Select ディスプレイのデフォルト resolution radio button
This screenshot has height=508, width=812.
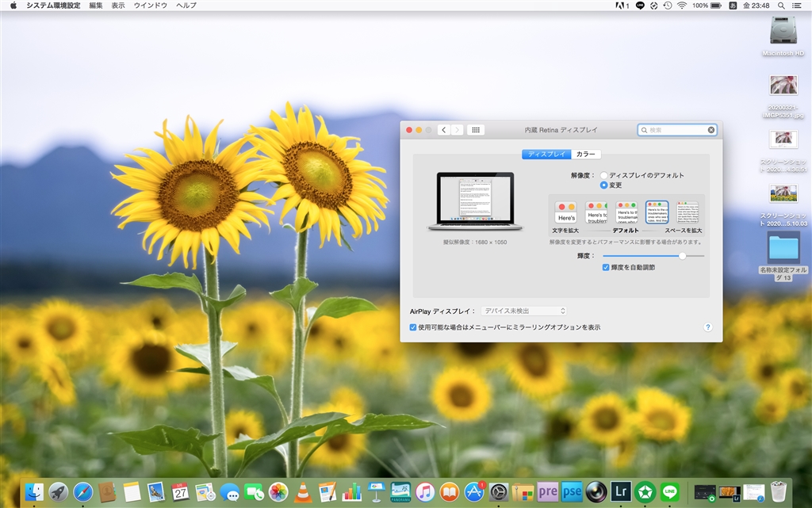(604, 175)
